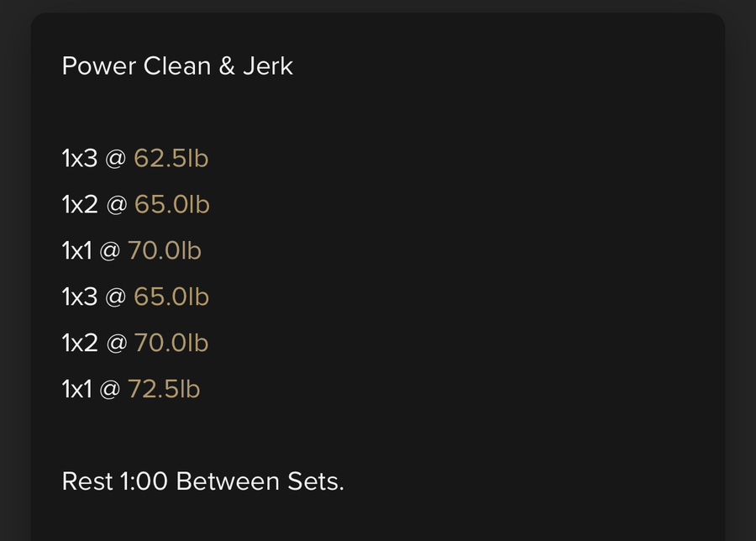This screenshot has height=541, width=756.
Task: Tap the 1:00 rest time value
Action: coord(144,481)
